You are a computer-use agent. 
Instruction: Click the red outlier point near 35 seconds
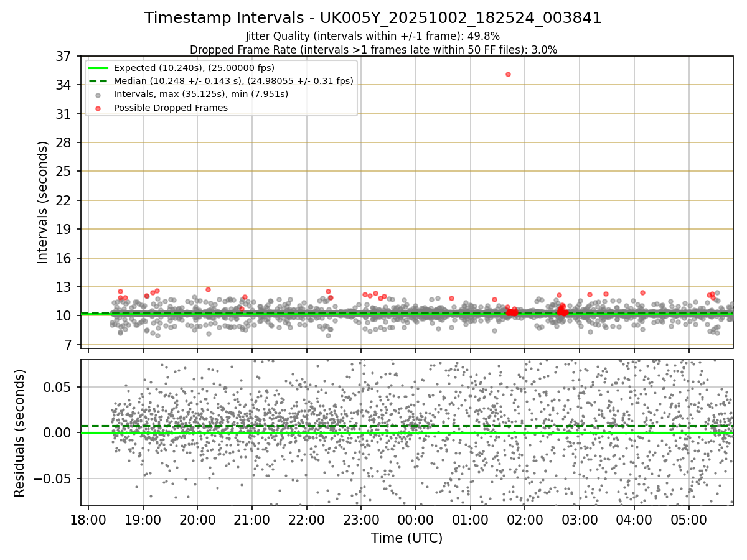click(508, 74)
